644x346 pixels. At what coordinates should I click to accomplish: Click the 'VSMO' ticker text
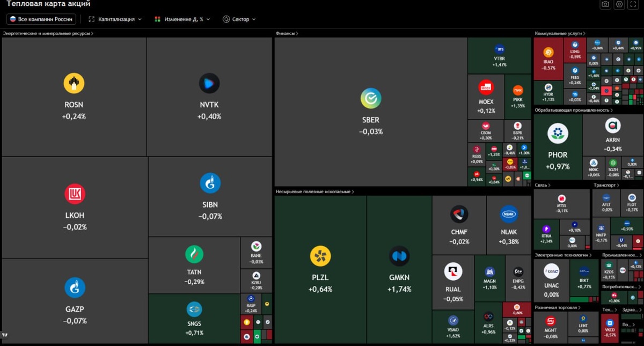coord(453,330)
